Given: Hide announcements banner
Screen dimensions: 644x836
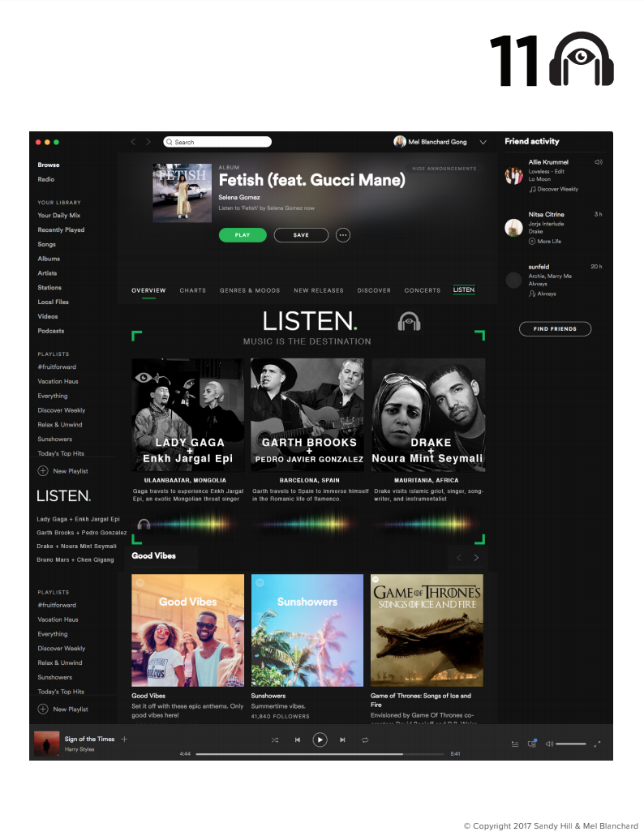Looking at the screenshot, I should click(x=444, y=169).
